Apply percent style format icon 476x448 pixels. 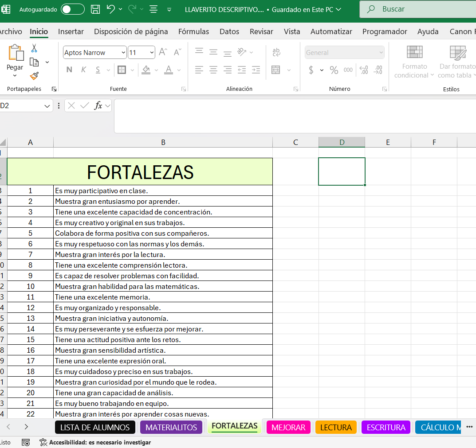(334, 70)
